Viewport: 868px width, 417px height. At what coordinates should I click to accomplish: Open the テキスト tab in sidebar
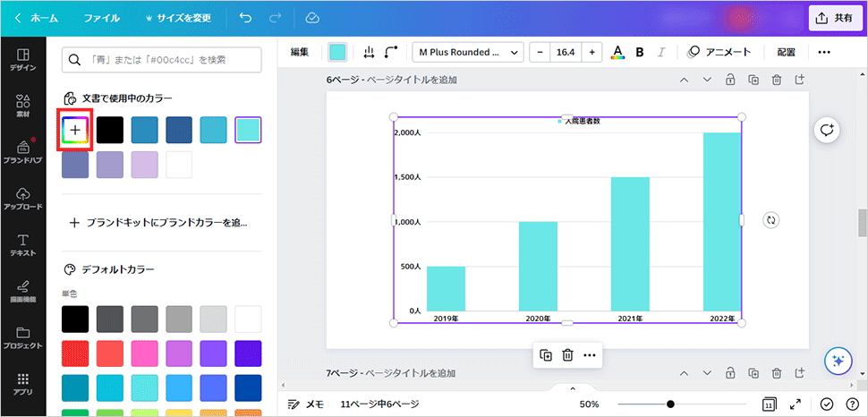tap(22, 245)
